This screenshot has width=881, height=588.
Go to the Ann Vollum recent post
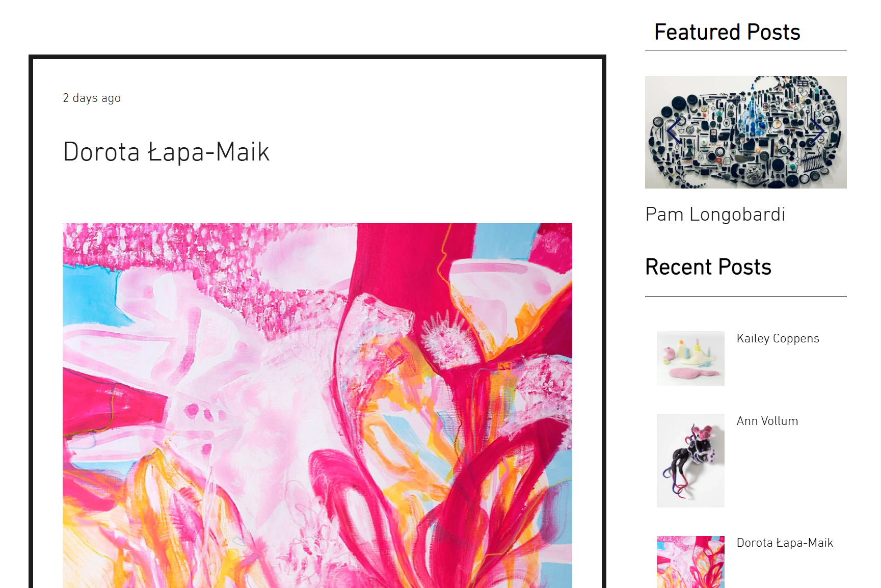[767, 421]
